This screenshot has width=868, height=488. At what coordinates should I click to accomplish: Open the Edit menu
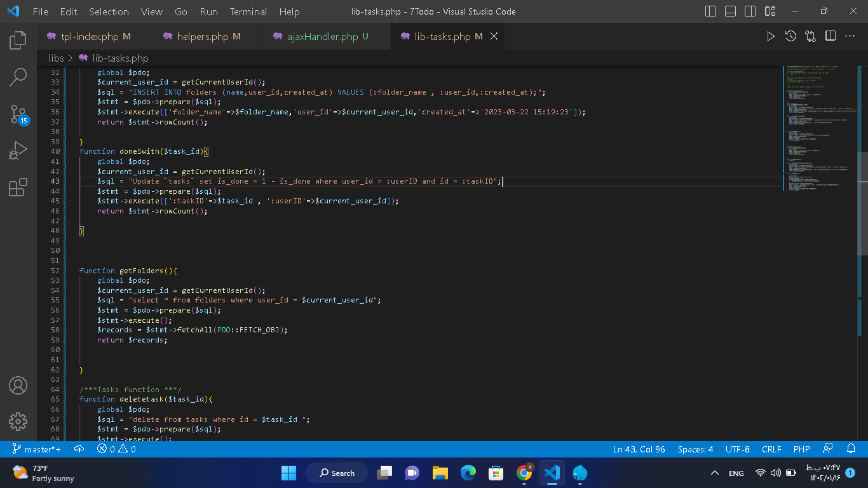[69, 11]
